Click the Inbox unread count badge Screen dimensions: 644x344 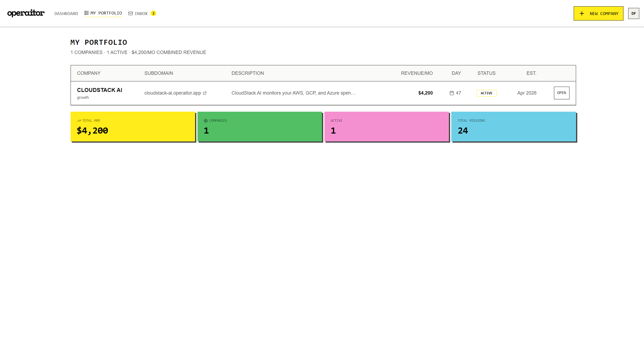point(153,13)
